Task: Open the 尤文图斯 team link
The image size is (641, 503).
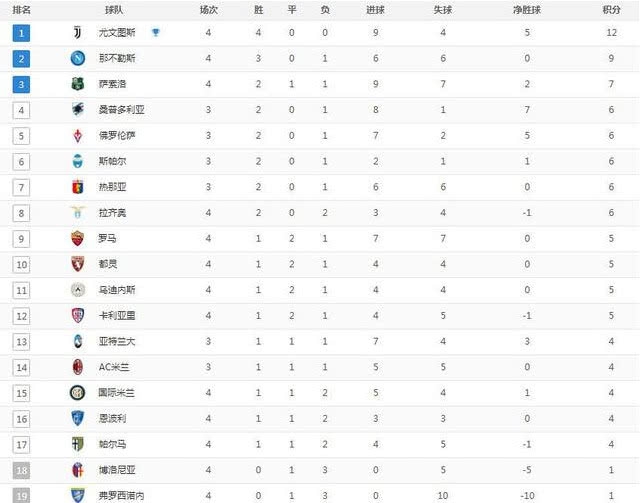Action: (x=117, y=32)
